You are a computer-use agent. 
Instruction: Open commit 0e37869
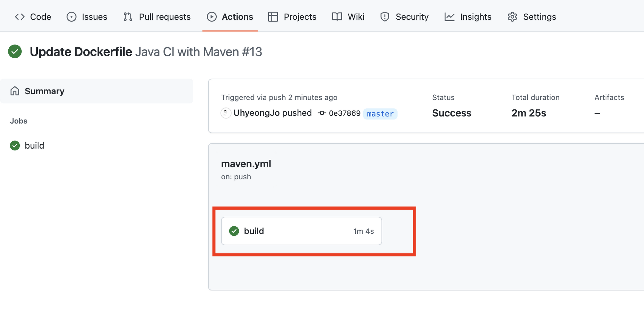(x=345, y=113)
